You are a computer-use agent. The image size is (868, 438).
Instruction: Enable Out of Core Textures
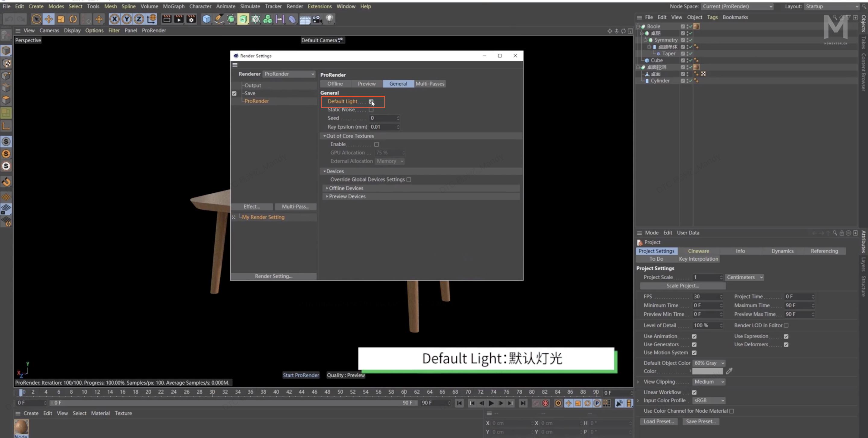click(x=376, y=144)
